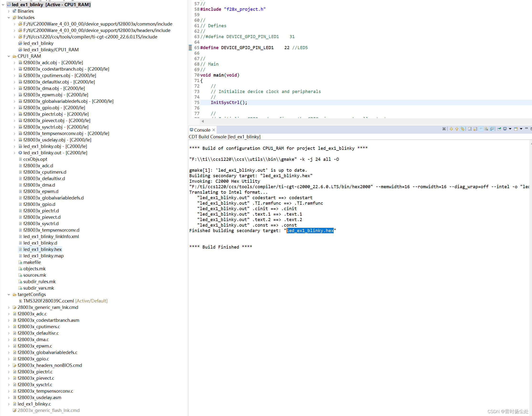Open the Display Selected Console dropdown arrow

[x=510, y=129]
